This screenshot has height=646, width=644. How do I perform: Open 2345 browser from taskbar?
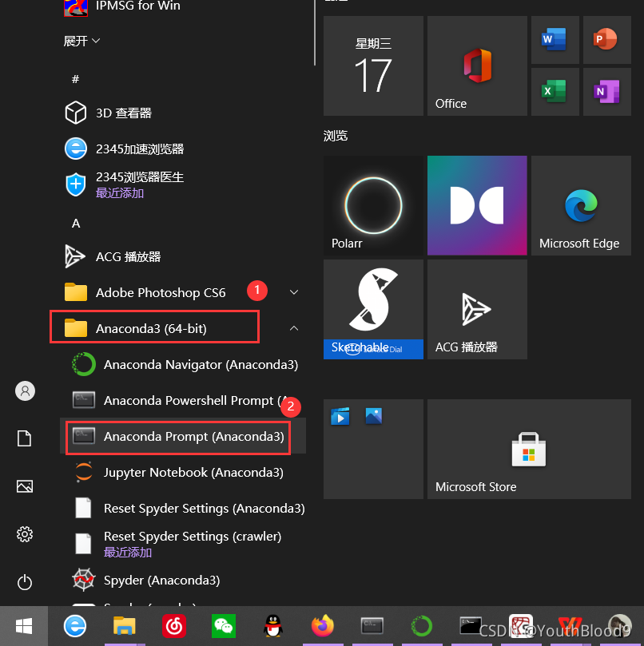(x=75, y=626)
